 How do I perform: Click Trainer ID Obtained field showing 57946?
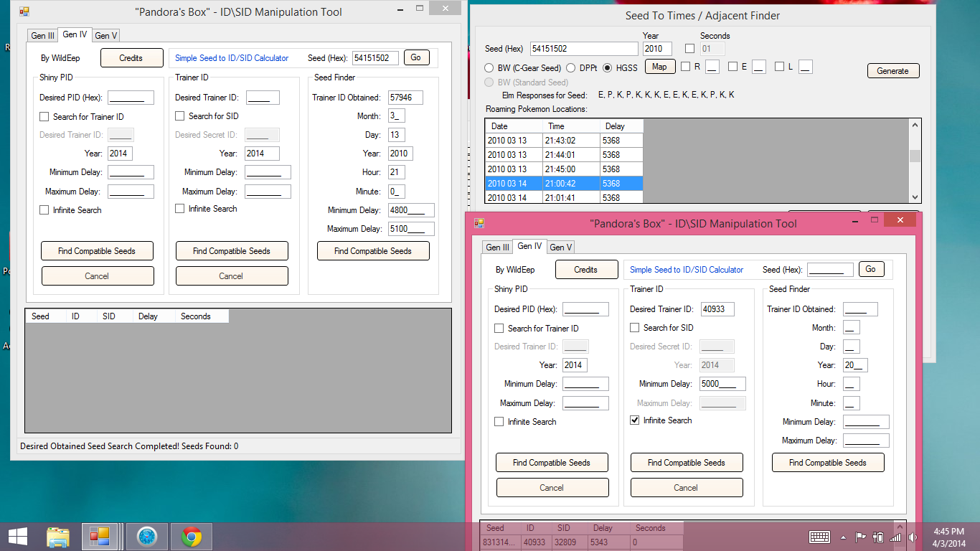point(405,98)
